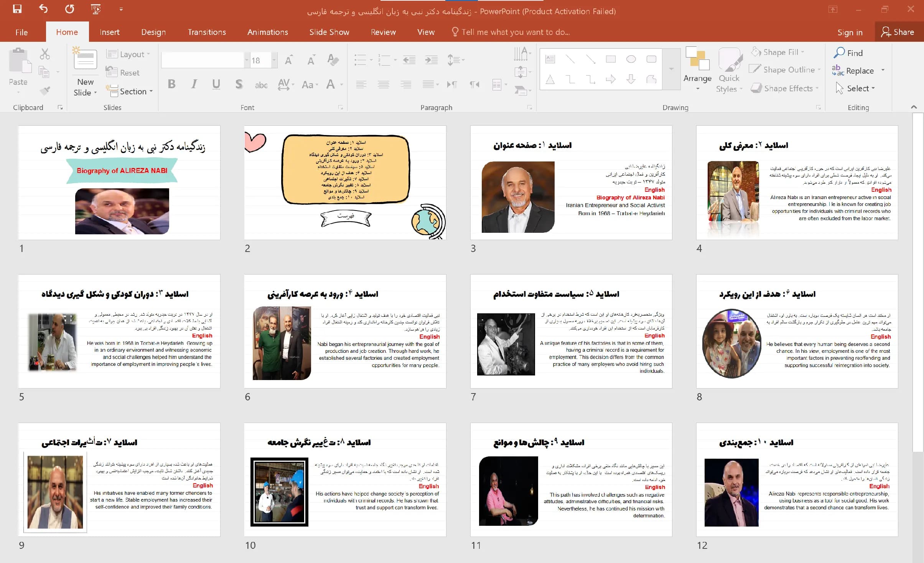Viewport: 924px width, 563px height.
Task: Click the font color A button
Action: pos(331,84)
